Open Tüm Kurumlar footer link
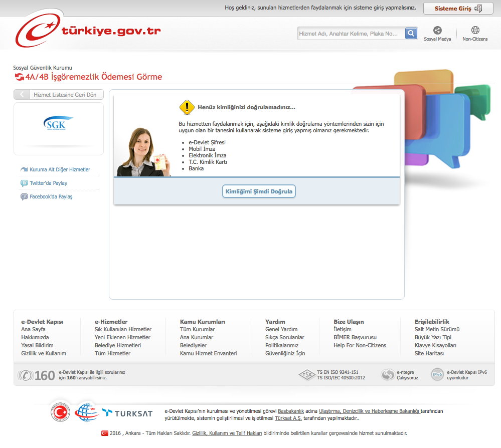Viewport: 501px width, 448px height. [197, 329]
